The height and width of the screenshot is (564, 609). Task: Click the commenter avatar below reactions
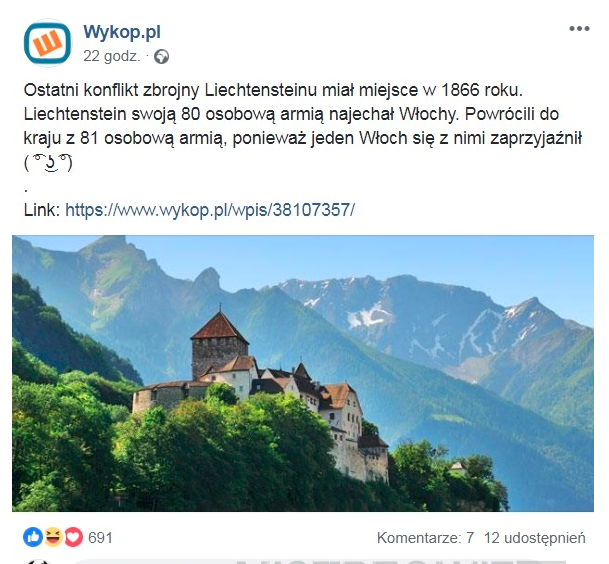pyautogui.click(x=39, y=562)
